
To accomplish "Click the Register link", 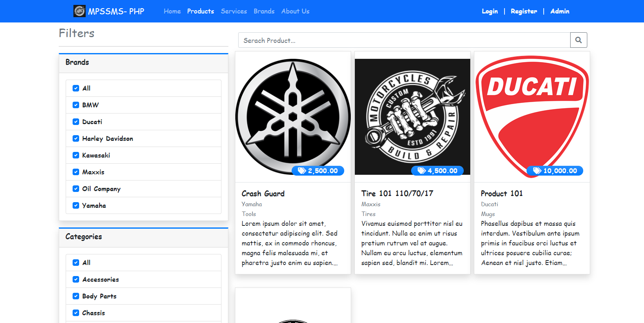I will [x=524, y=11].
